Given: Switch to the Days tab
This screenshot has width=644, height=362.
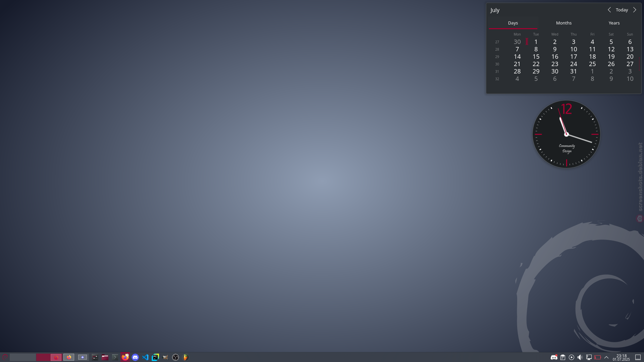Looking at the screenshot, I should pyautogui.click(x=513, y=23).
